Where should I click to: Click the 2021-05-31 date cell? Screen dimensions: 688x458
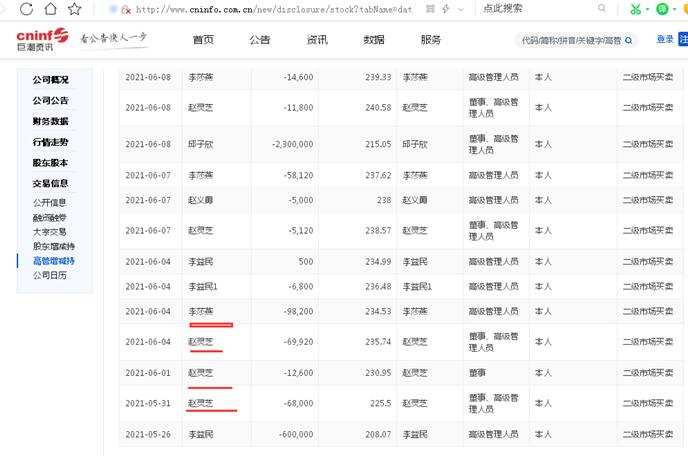pos(148,404)
